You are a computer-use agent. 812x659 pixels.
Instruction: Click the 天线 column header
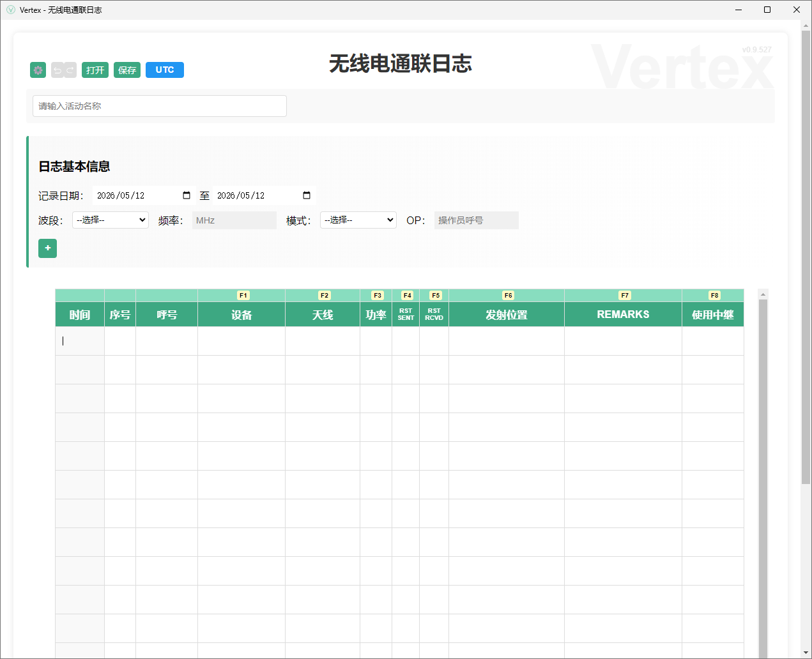coord(323,315)
